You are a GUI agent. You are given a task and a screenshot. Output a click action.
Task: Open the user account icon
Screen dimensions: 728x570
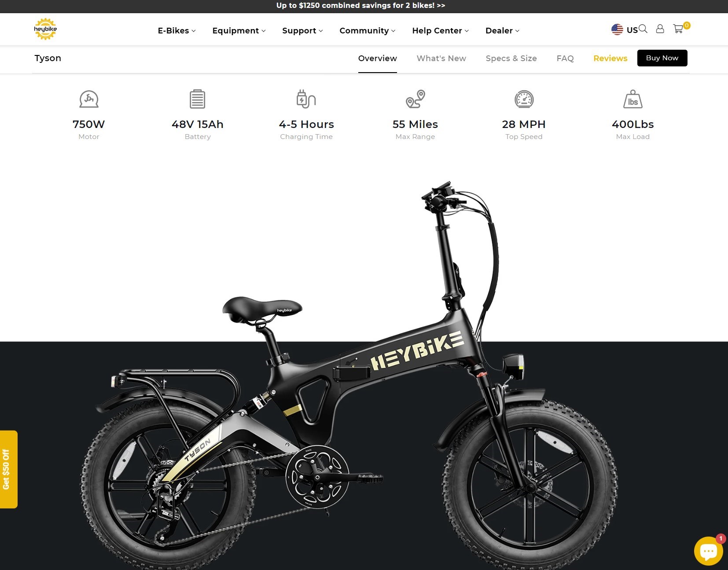(x=660, y=29)
